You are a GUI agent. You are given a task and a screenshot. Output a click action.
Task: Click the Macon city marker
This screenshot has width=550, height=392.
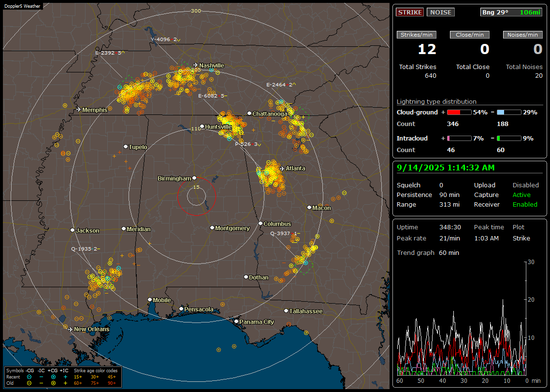[309, 208]
